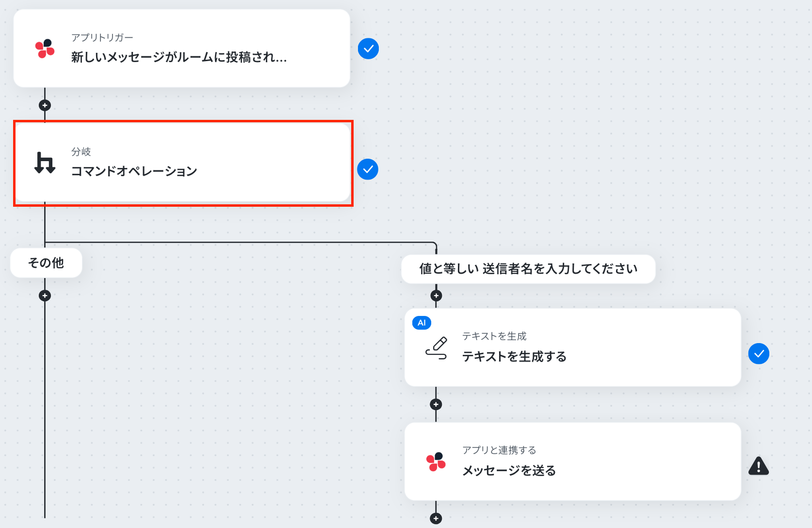Click the Chatwork icon in メッセージを送る card
The height and width of the screenshot is (528, 812).
(436, 462)
